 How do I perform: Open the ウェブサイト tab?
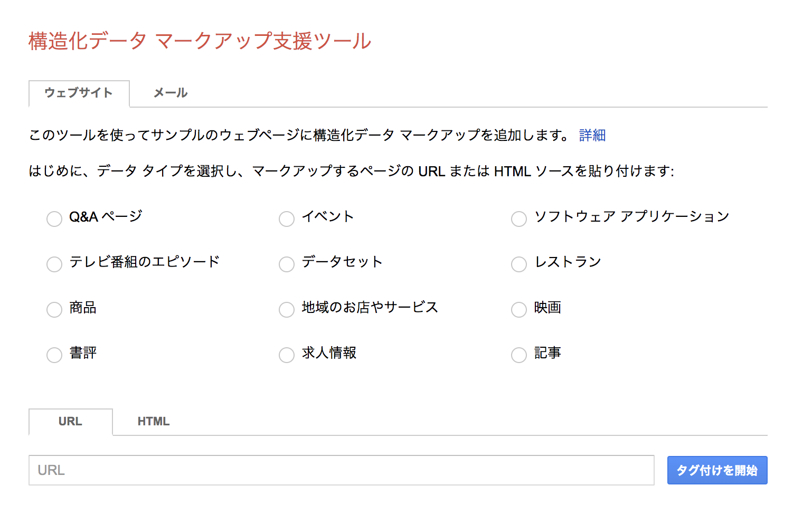[79, 93]
